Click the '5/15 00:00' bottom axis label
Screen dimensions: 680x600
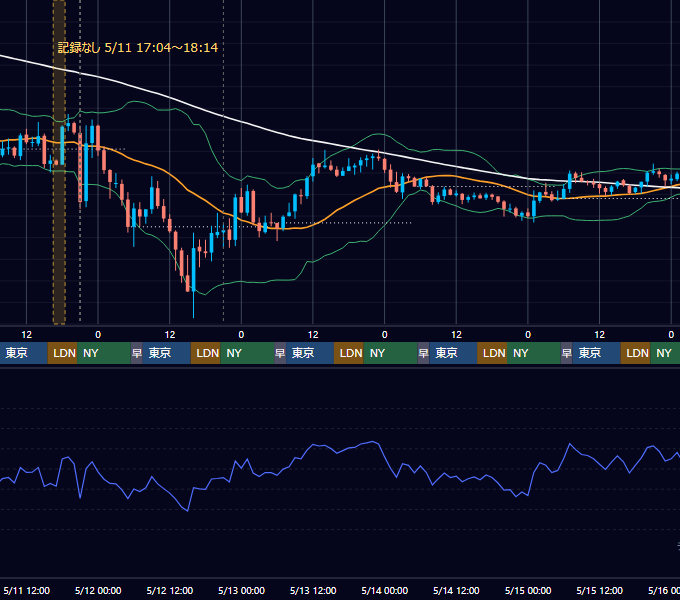click(528, 590)
